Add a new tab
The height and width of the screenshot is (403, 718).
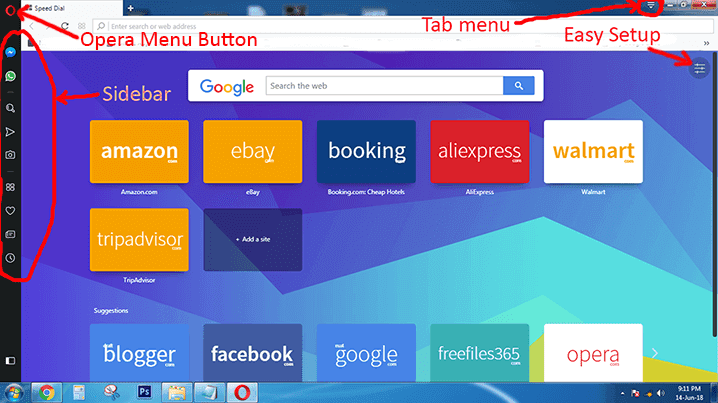pyautogui.click(x=131, y=8)
